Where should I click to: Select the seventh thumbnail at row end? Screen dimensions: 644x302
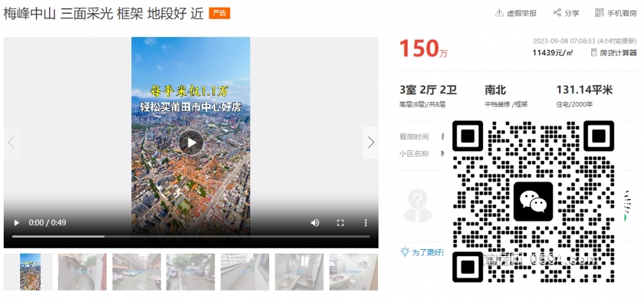tap(353, 272)
